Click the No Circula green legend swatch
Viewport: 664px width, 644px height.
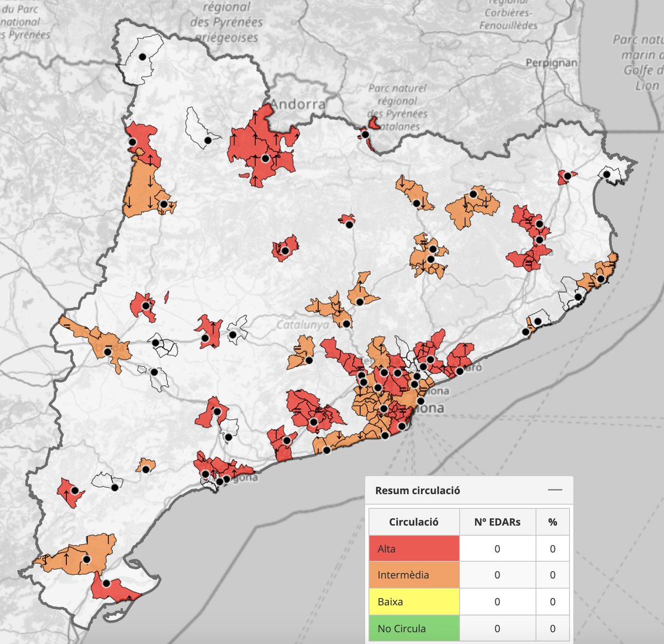point(414,629)
